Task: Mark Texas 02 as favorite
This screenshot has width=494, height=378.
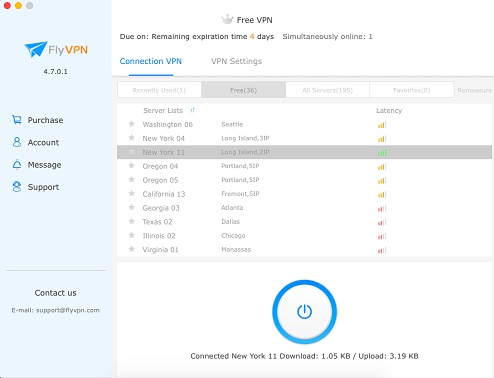Action: pos(132,221)
